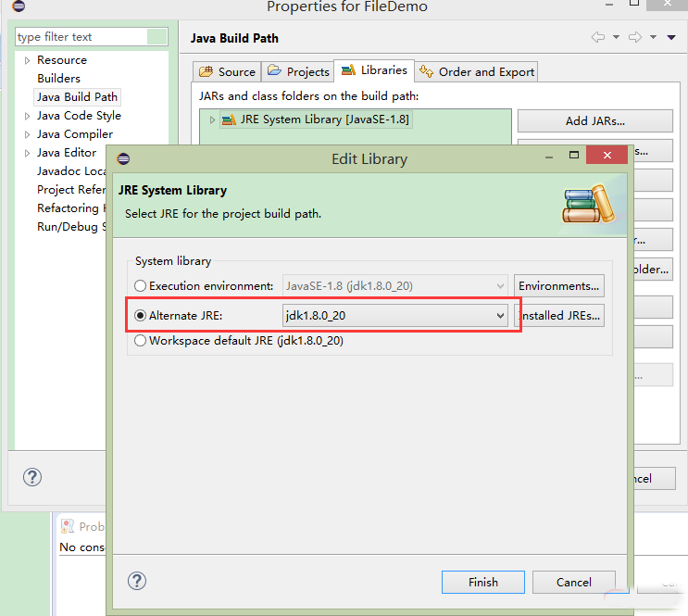Select Java Editor in the tree
This screenshot has width=688, height=616.
coord(67,152)
